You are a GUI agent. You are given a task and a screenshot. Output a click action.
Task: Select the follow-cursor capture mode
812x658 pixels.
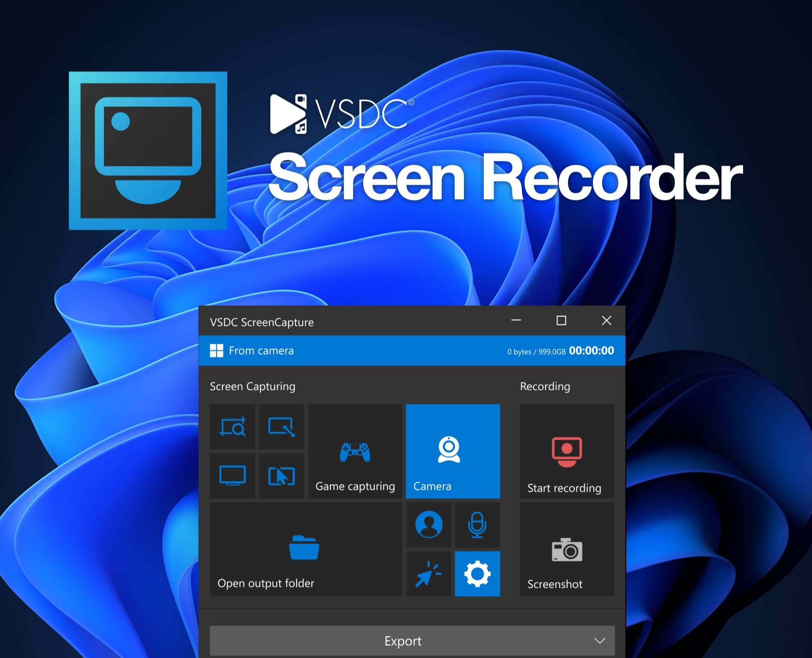tap(281, 475)
